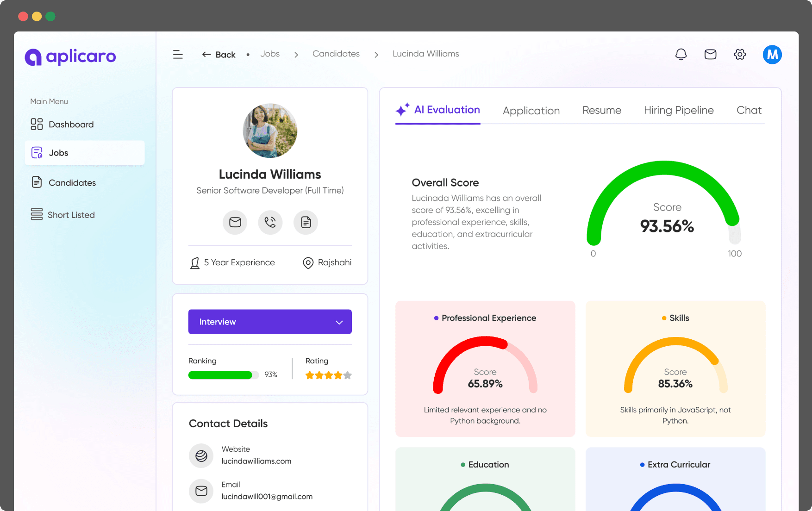View candidate document via file button
812x511 pixels.
(306, 223)
